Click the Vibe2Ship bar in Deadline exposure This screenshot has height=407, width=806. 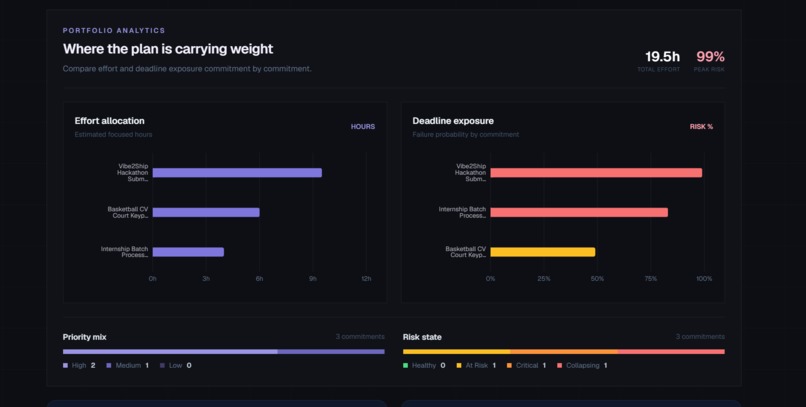(596, 173)
